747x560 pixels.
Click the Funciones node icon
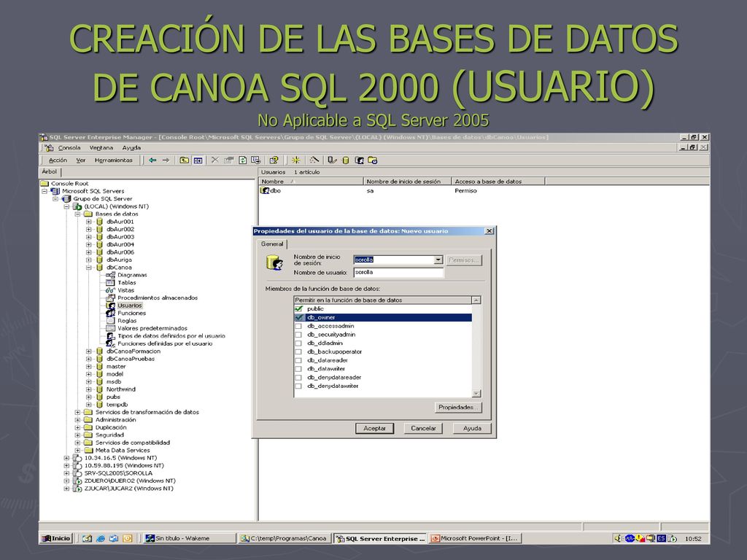[x=110, y=313]
